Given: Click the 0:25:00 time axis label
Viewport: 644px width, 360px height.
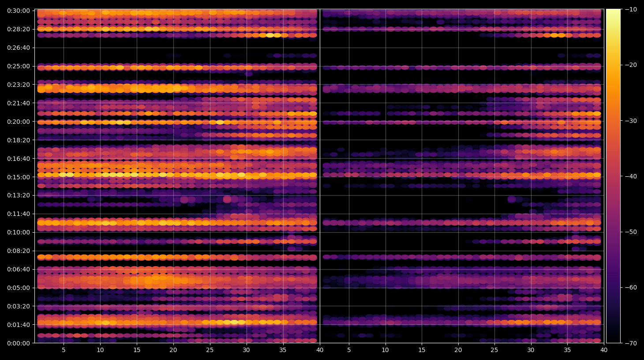Looking at the screenshot, I should tap(19, 66).
